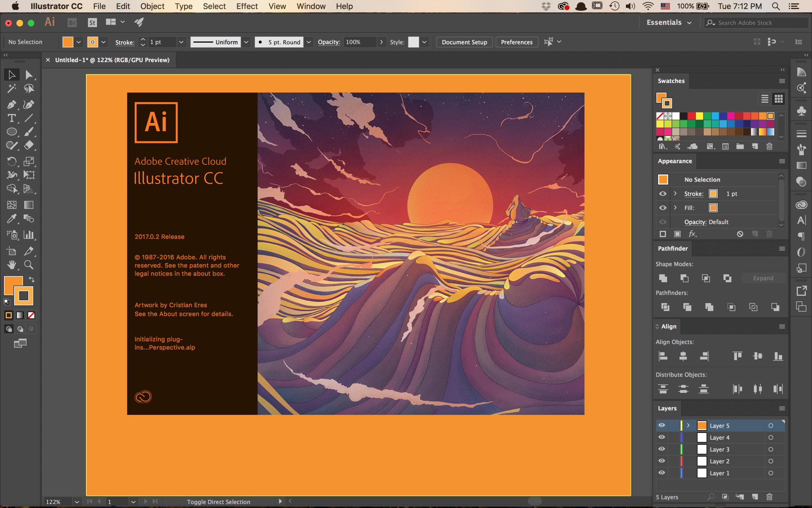Expand Layer 5 sublayers
This screenshot has width=812, height=508.
[x=688, y=425]
